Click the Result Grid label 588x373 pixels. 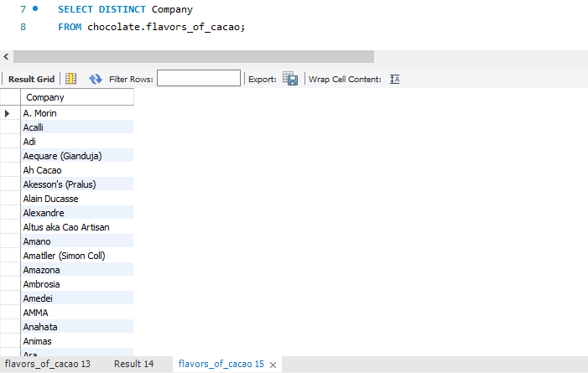coord(31,79)
